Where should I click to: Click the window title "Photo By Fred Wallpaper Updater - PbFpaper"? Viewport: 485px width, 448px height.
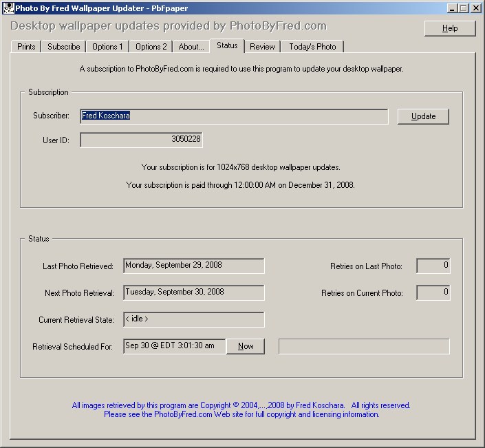pyautogui.click(x=101, y=8)
